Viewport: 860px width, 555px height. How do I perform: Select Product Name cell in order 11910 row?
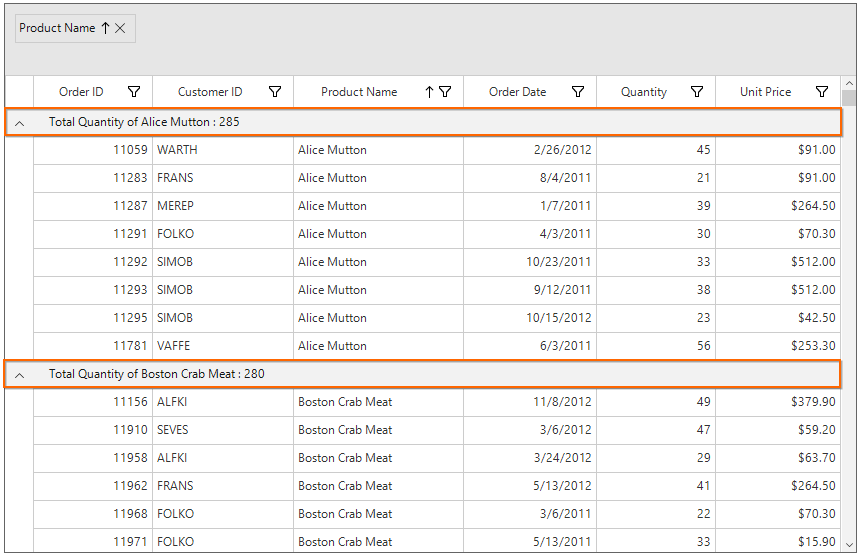[x=378, y=429]
